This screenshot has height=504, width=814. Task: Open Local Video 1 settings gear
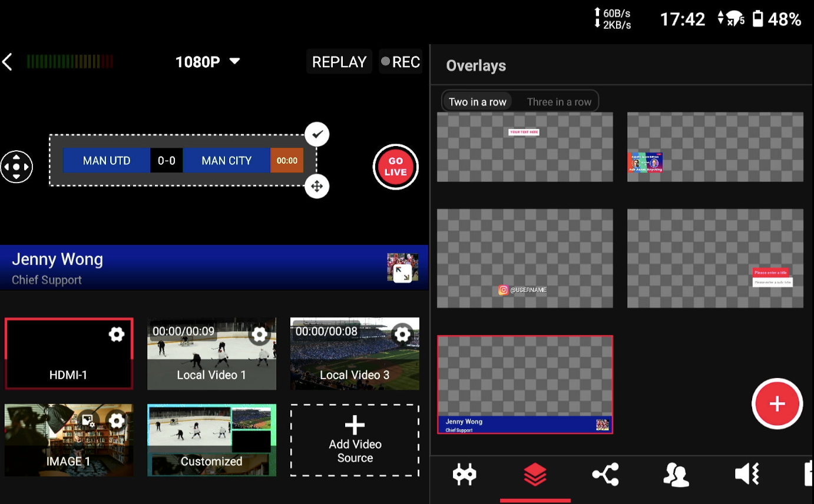point(260,334)
